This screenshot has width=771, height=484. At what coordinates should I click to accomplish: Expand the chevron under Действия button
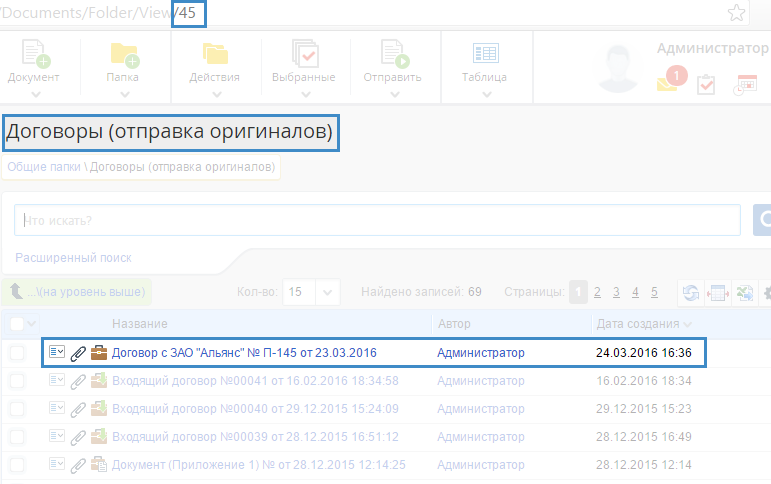click(217, 94)
